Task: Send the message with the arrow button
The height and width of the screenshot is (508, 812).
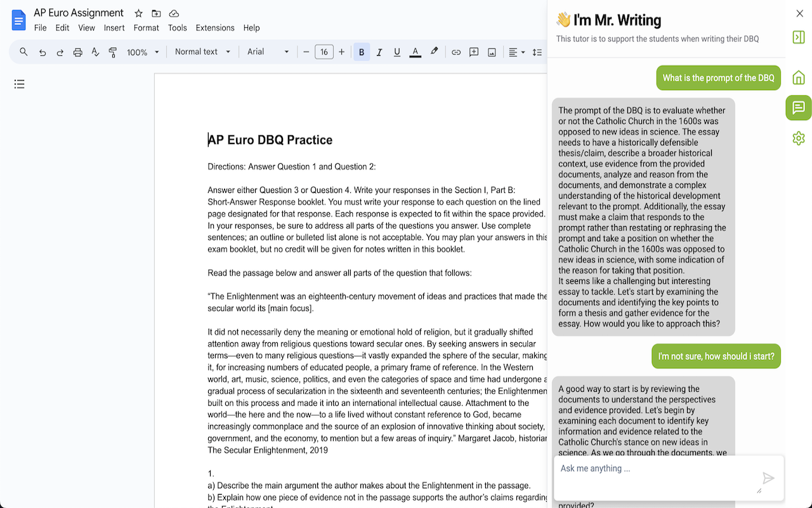Action: click(x=768, y=478)
